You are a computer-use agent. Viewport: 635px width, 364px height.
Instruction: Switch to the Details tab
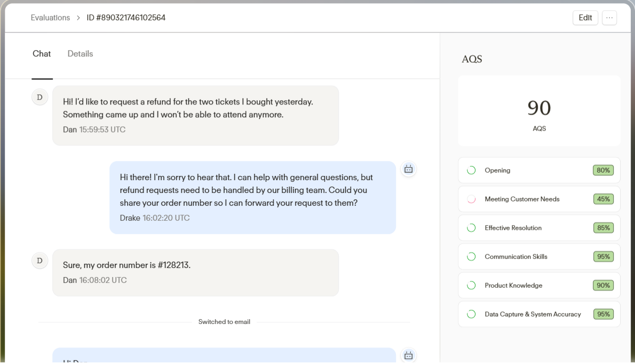point(80,54)
